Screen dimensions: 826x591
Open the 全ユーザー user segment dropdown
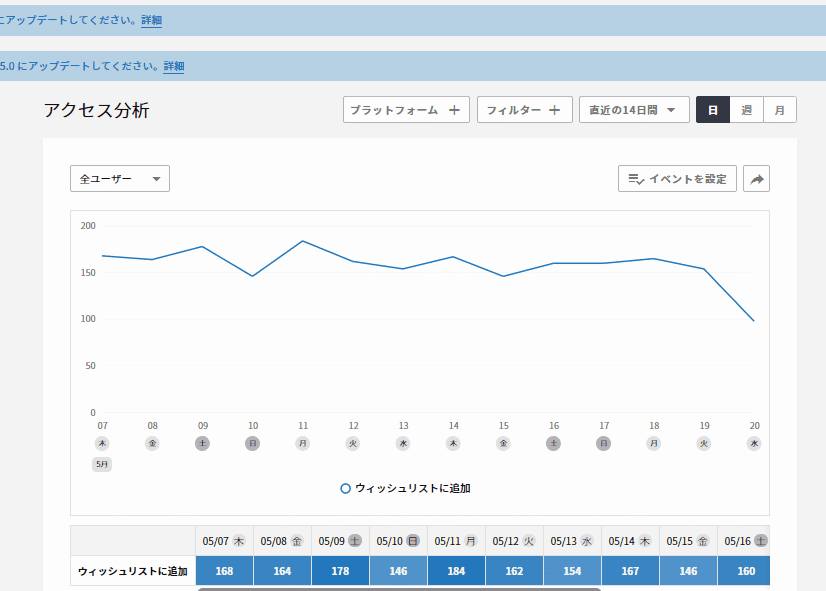120,179
